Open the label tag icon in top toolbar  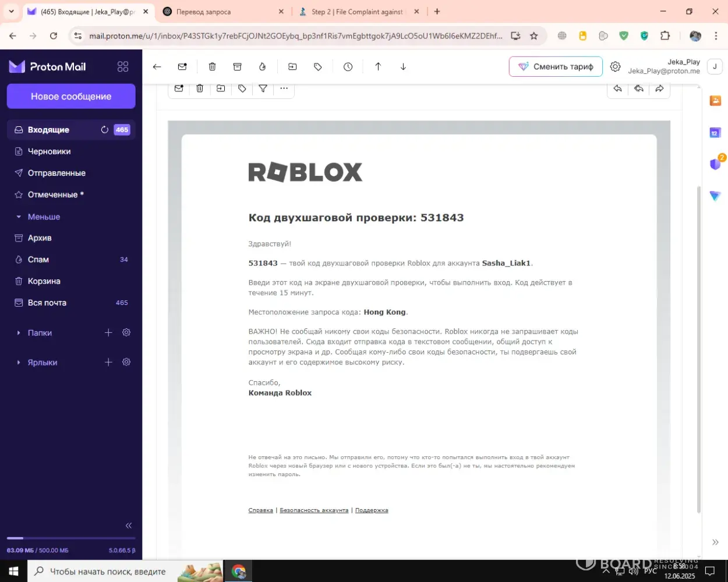318,67
